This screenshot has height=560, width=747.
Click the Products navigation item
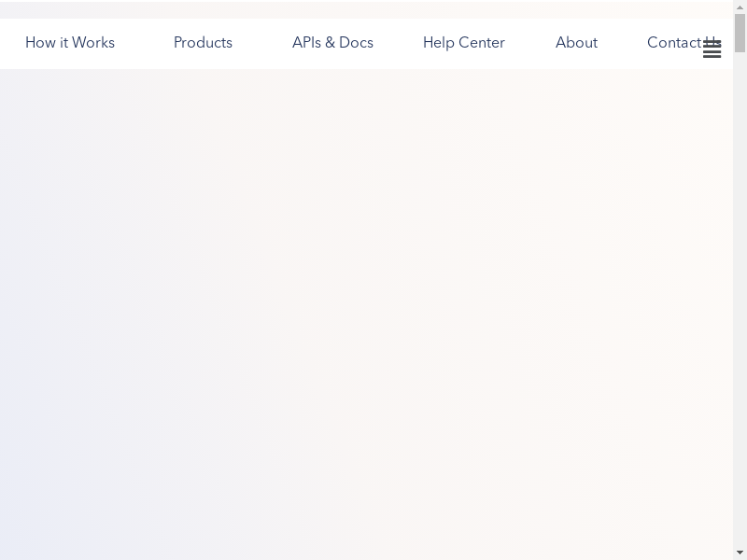click(203, 43)
